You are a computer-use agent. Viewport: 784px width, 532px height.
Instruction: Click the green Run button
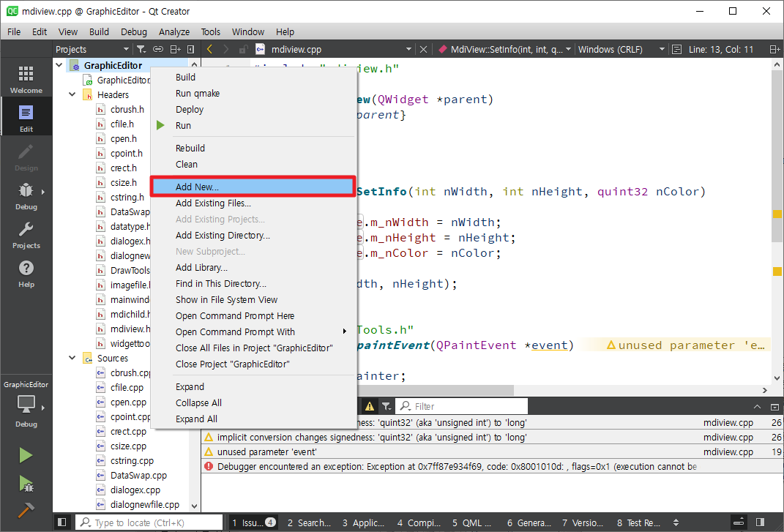click(26, 455)
